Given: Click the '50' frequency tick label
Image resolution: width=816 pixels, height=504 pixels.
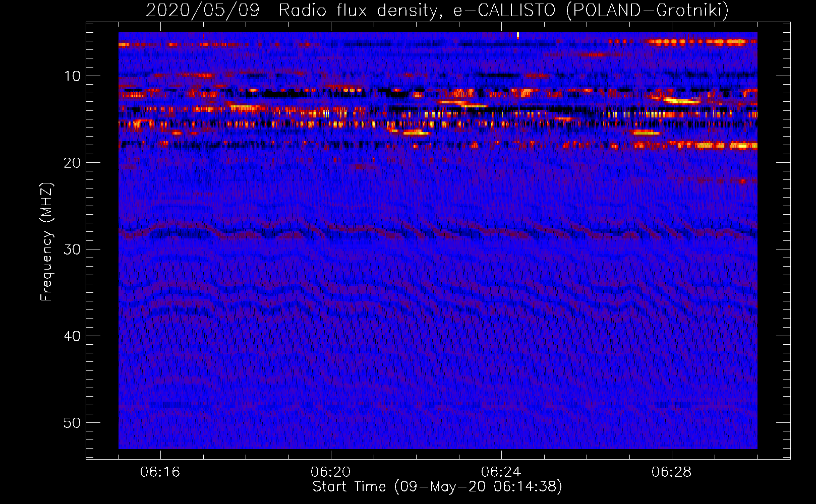Looking at the screenshot, I should [73, 423].
